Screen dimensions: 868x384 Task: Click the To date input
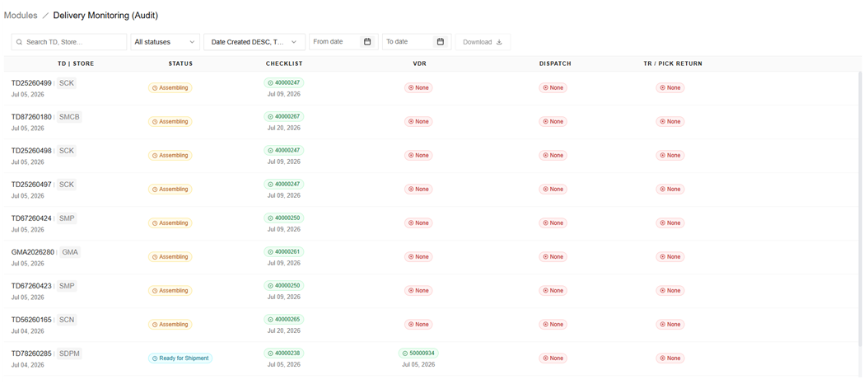(417, 42)
